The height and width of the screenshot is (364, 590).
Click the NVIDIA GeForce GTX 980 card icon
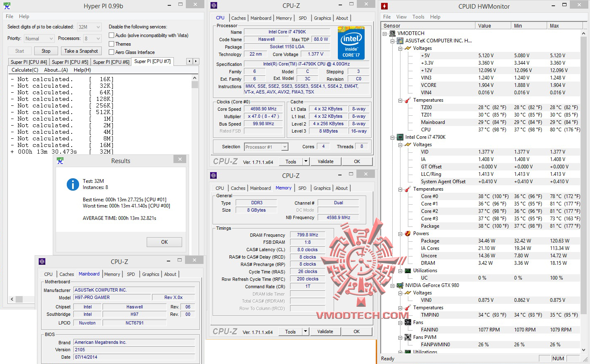point(400,285)
